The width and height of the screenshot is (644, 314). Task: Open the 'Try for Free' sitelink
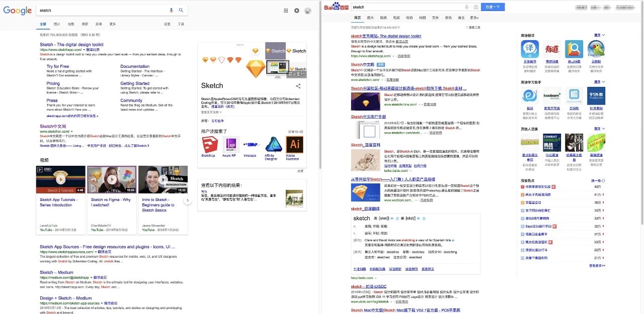point(58,66)
